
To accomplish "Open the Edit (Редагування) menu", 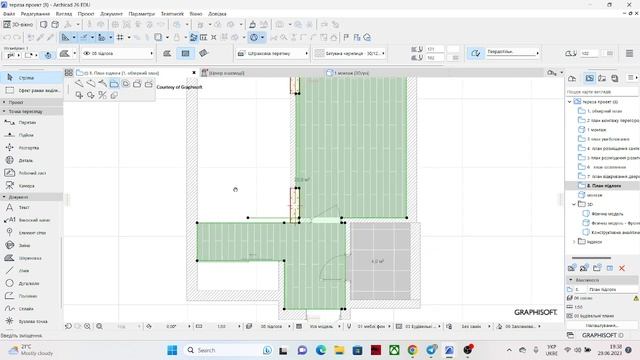I will click(35, 14).
